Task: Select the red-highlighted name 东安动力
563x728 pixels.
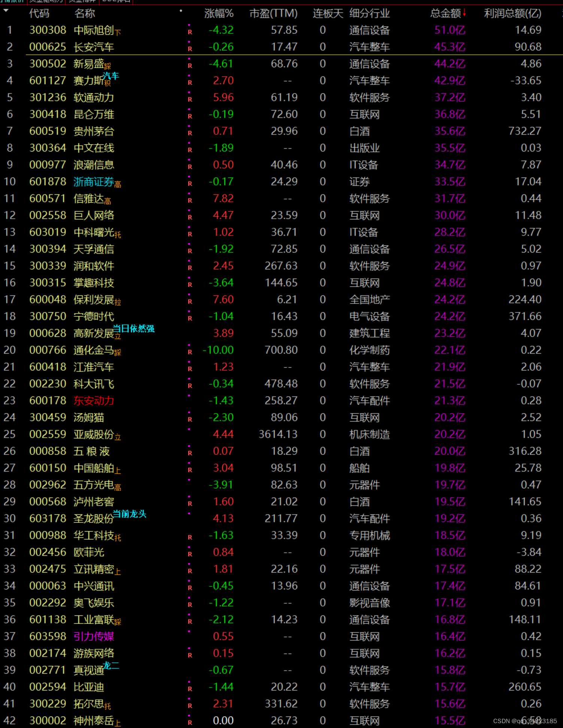Action: click(94, 401)
